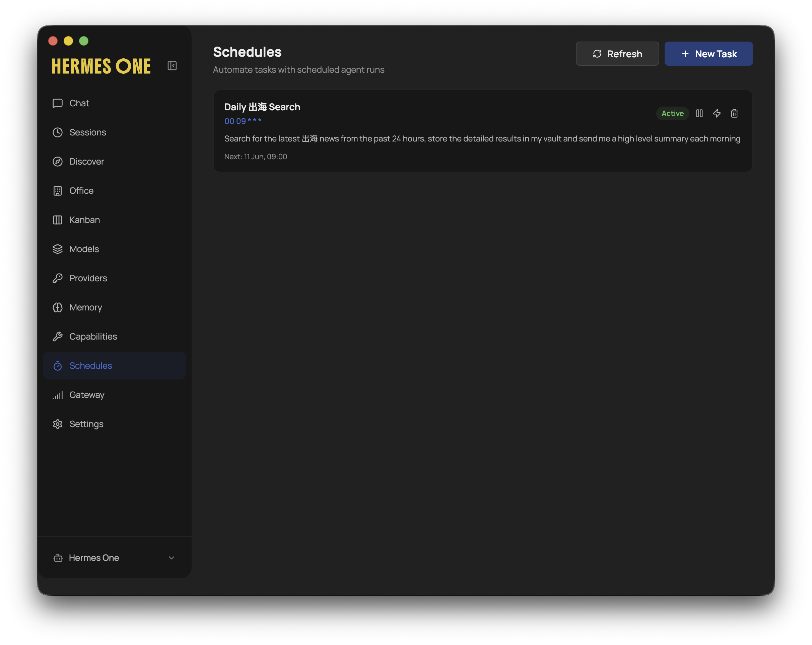Expand the Hermes One profile chevron

pyautogui.click(x=172, y=558)
